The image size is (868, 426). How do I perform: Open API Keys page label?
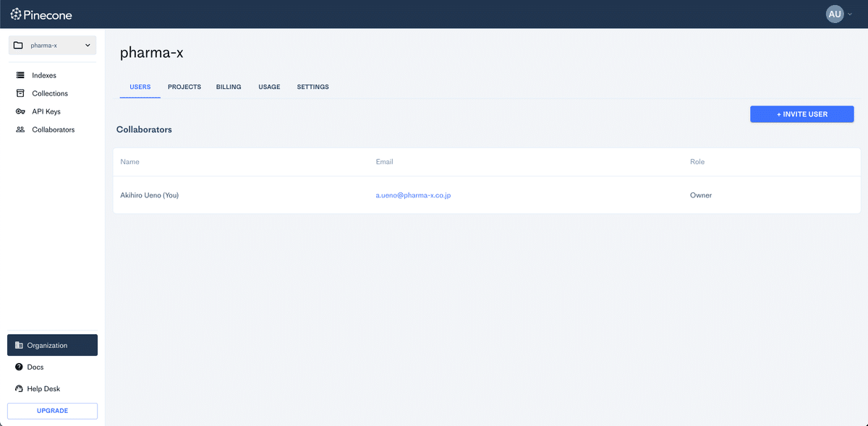coord(46,111)
